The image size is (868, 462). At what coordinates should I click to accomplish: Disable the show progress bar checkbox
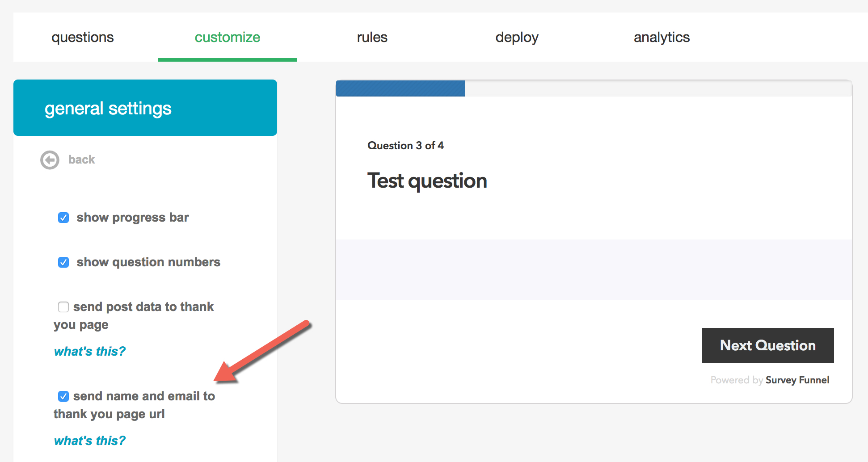[x=63, y=218]
